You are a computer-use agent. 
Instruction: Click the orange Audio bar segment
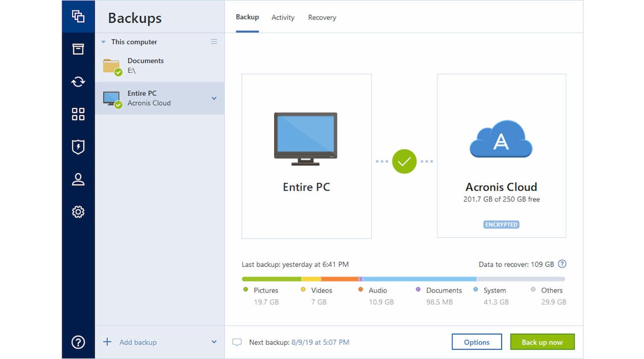coord(340,279)
